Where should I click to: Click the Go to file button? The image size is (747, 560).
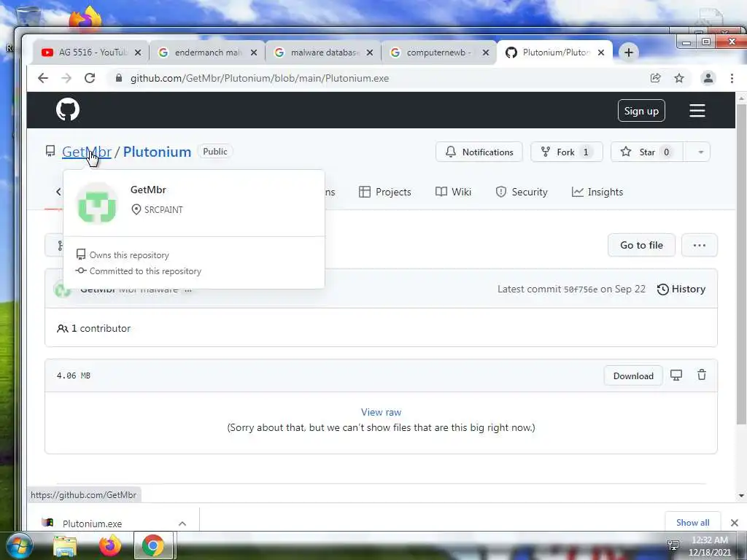(x=641, y=245)
